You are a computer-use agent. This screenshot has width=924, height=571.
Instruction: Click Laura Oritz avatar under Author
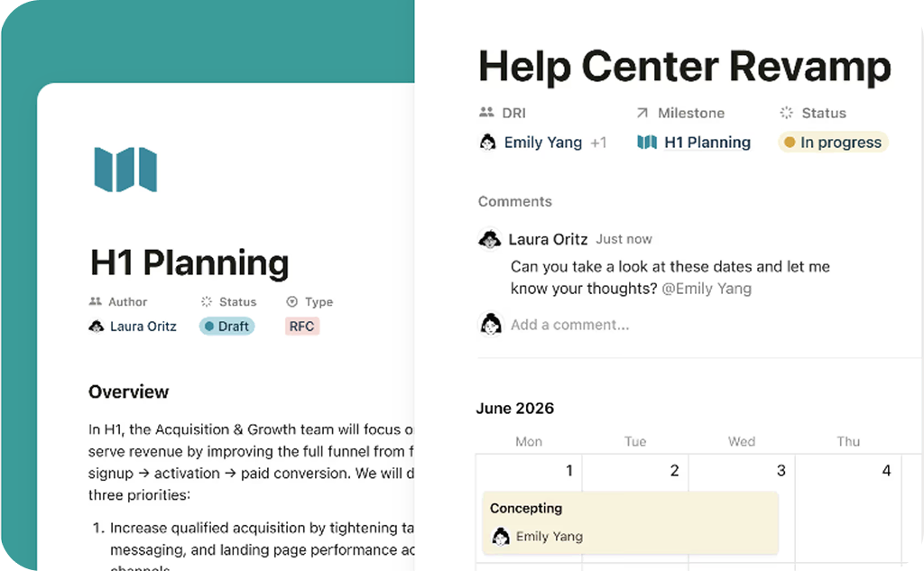pos(97,327)
